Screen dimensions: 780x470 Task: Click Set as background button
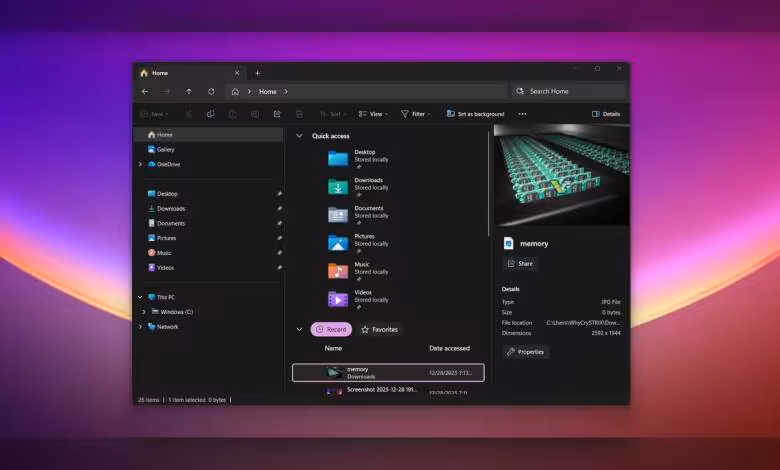coord(475,114)
